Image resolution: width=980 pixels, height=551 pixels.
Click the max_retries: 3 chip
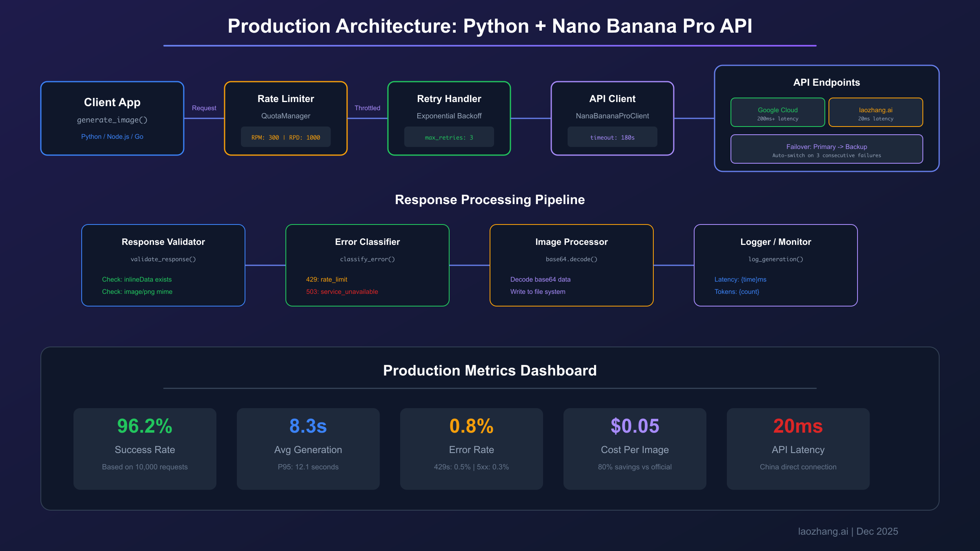449,137
